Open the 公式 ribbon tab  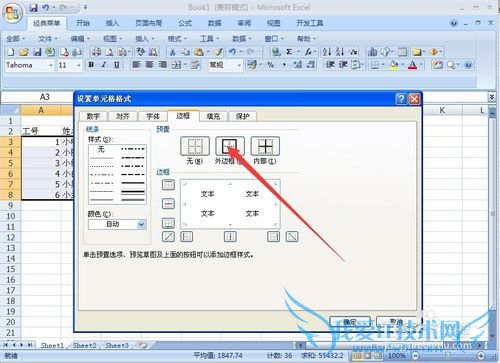pyautogui.click(x=185, y=23)
